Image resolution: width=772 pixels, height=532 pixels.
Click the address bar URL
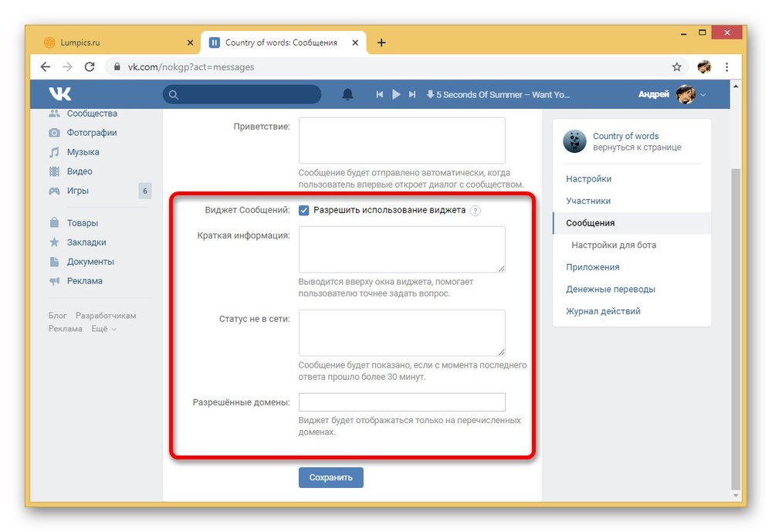click(191, 67)
